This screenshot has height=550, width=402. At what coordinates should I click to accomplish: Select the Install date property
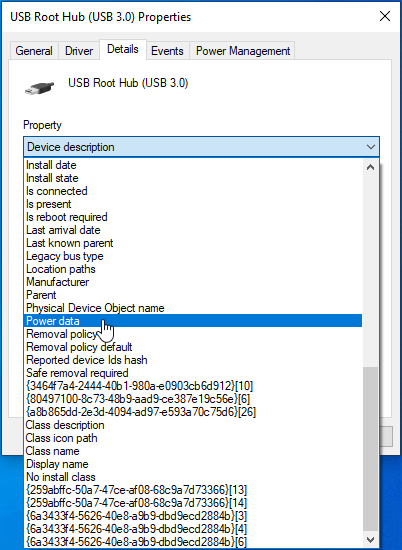(194, 165)
